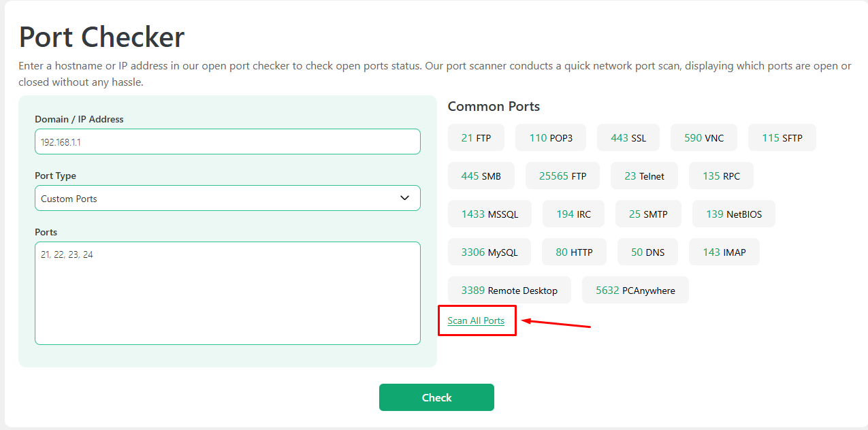Select the 21 FTP common port chip
The width and height of the screenshot is (868, 430).
coord(476,137)
